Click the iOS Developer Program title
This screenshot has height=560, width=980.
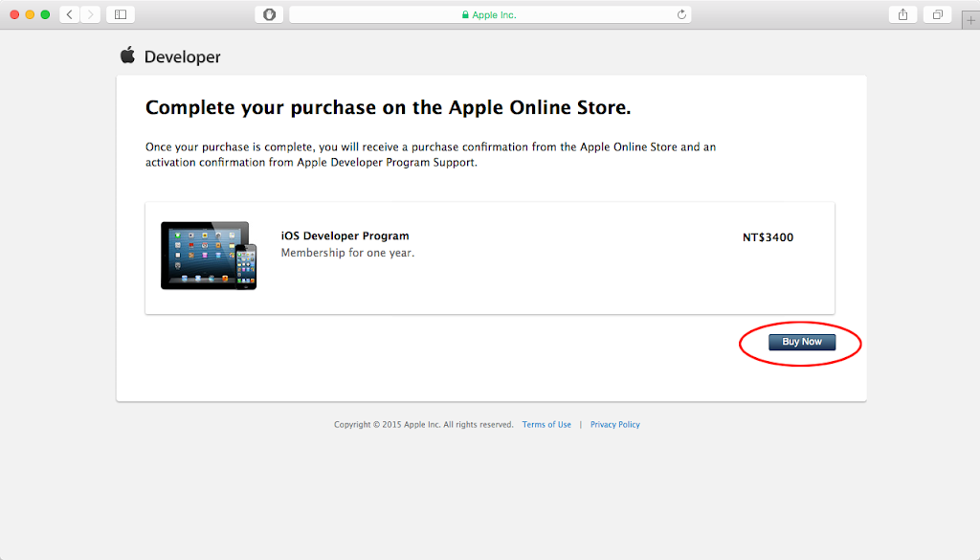coord(345,236)
